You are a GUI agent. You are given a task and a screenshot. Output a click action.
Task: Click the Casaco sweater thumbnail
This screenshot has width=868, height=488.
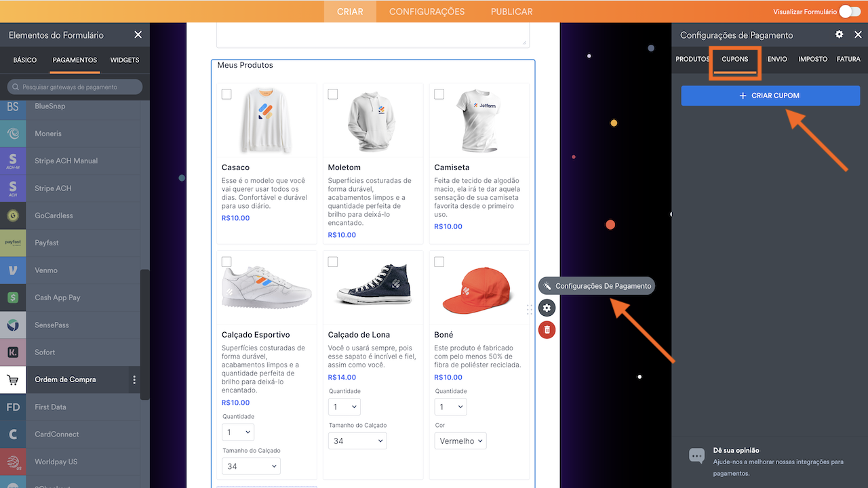(x=267, y=120)
